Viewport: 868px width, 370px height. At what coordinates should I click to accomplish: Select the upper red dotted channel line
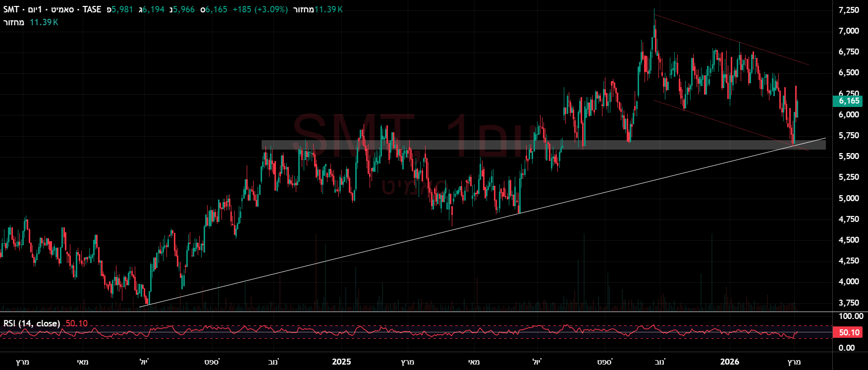point(731,40)
